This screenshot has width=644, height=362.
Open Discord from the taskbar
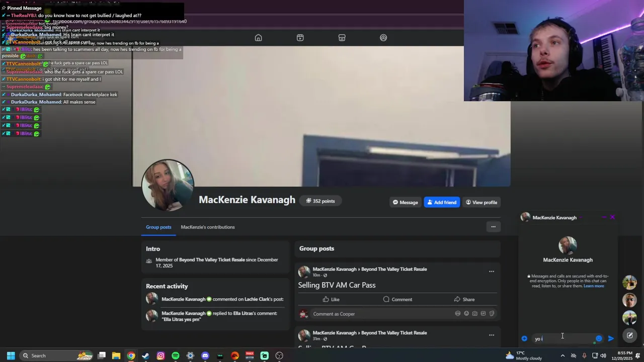coord(205,355)
